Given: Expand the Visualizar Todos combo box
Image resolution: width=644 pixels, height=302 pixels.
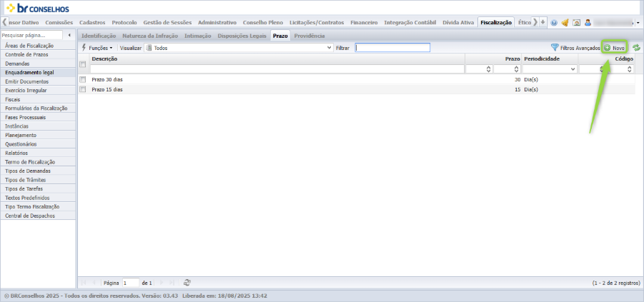Looking at the screenshot, I should tap(329, 48).
